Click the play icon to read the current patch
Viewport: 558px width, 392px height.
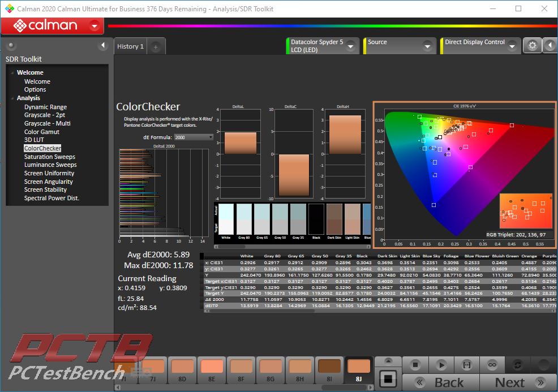(x=441, y=365)
